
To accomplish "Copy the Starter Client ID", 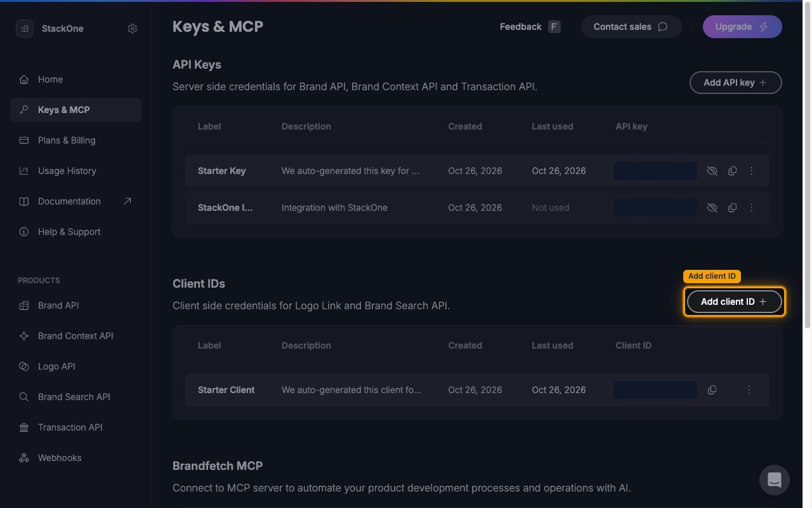I will (712, 390).
